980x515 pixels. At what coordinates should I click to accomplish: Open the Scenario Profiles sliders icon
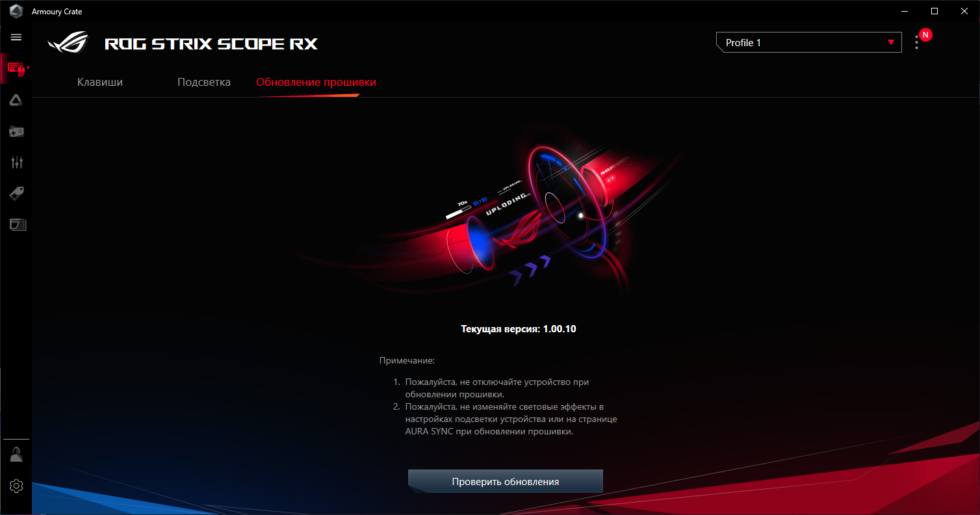pyautogui.click(x=16, y=162)
